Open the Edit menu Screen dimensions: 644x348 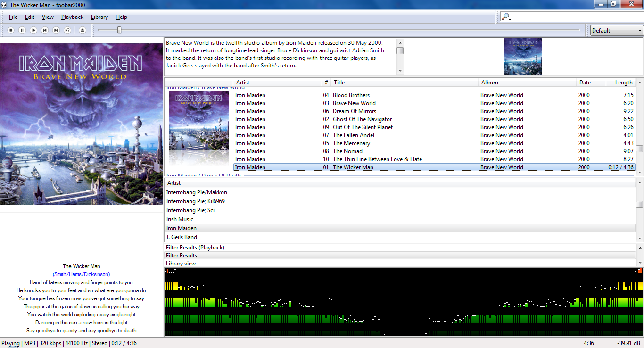click(30, 17)
